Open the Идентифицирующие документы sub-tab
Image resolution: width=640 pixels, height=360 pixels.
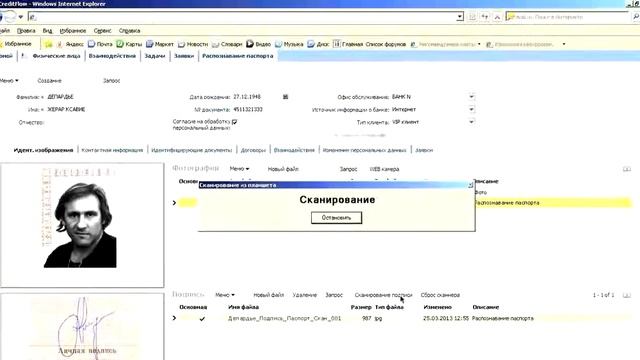tap(191, 150)
